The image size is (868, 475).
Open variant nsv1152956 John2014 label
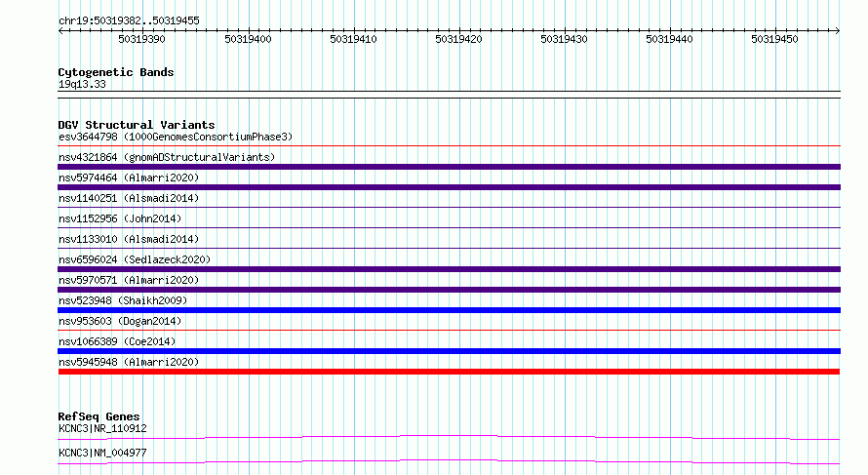[120, 218]
